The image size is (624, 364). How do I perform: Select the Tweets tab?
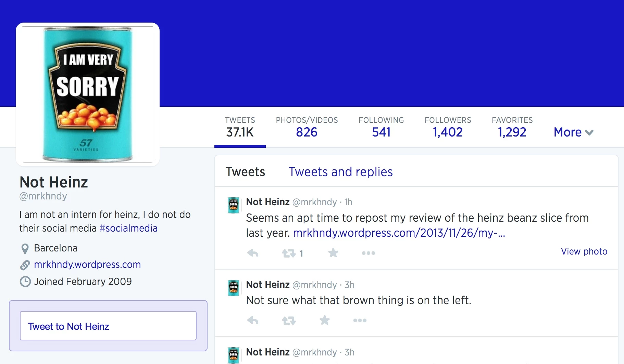click(245, 172)
